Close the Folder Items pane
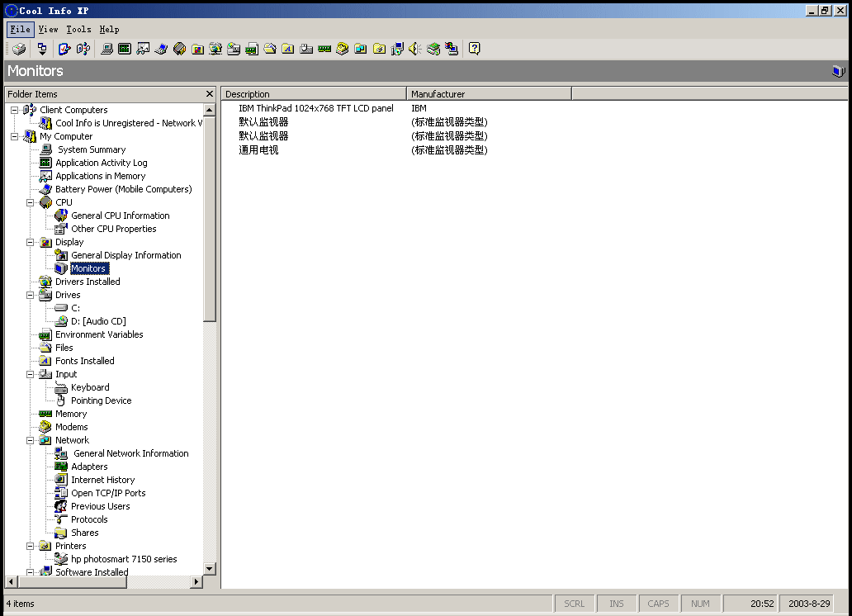 pyautogui.click(x=210, y=94)
